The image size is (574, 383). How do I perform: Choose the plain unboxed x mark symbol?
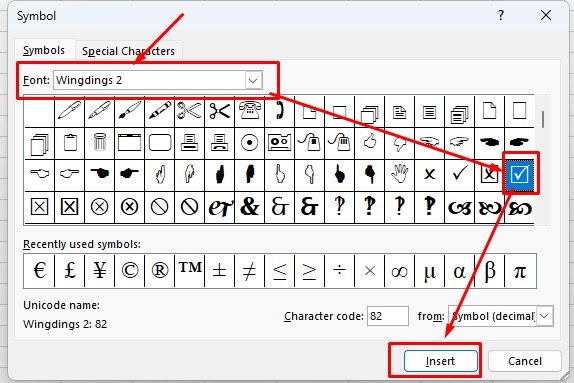(x=429, y=174)
